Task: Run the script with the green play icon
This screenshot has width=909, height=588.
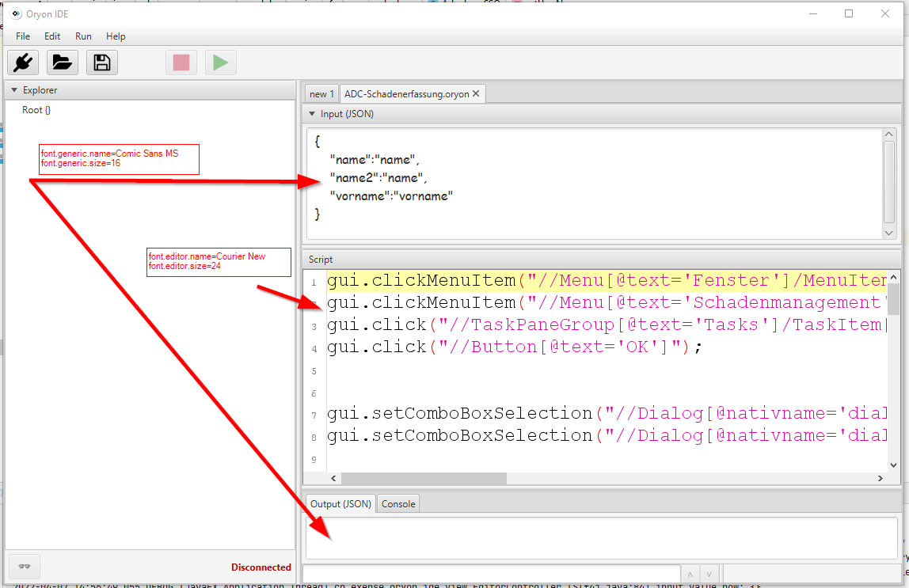Action: click(221, 63)
